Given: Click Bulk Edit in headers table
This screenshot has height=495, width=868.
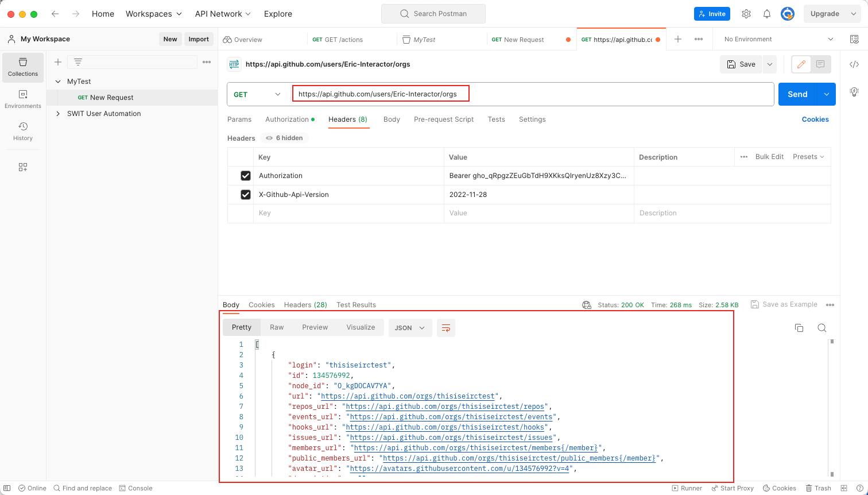Looking at the screenshot, I should tap(769, 157).
